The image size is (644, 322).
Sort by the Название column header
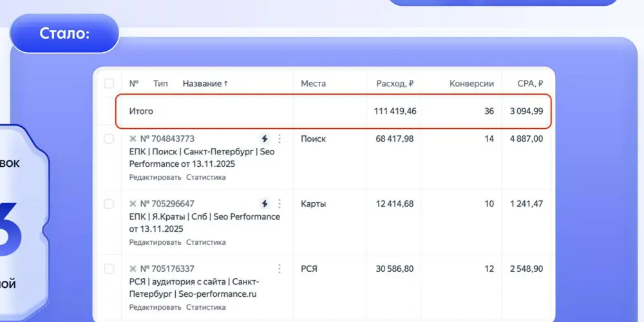click(205, 84)
